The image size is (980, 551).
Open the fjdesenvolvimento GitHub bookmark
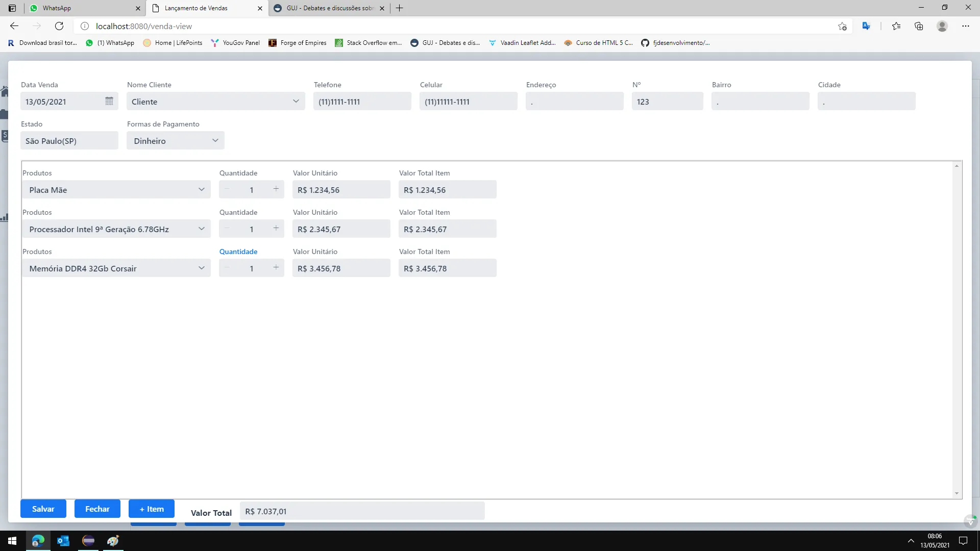tap(675, 43)
